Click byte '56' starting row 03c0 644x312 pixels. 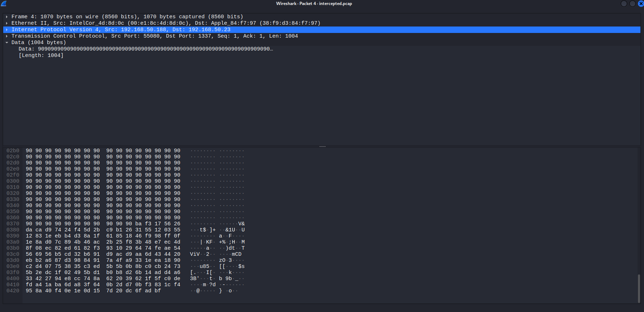(x=29, y=254)
